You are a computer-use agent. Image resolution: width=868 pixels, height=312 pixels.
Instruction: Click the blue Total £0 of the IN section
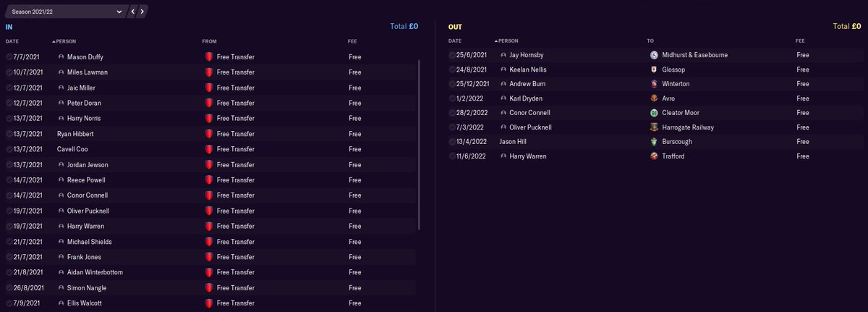tap(404, 26)
